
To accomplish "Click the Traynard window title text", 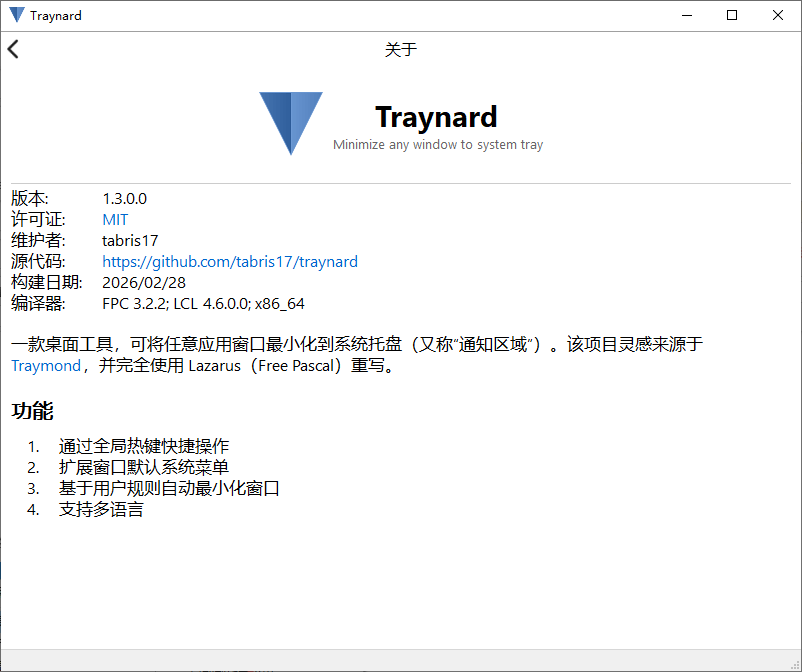I will (55, 15).
